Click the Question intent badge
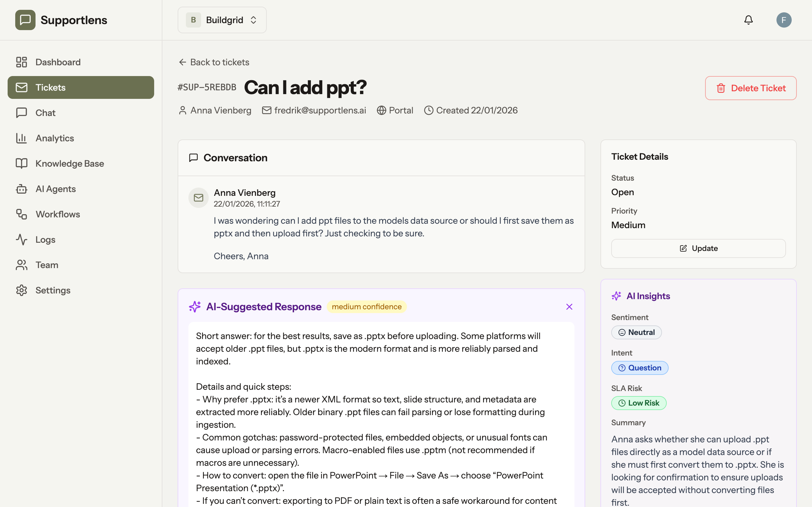Viewport: 812px width, 507px height. 639,368
